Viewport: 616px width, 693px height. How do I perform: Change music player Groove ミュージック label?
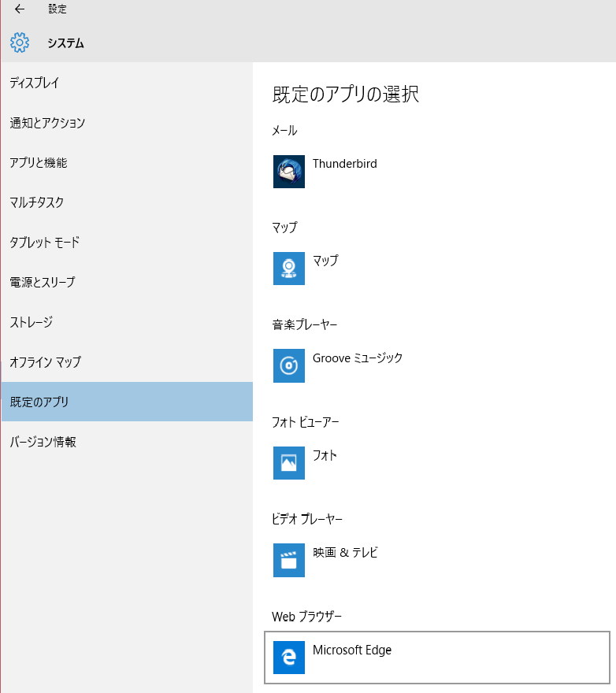tap(358, 358)
